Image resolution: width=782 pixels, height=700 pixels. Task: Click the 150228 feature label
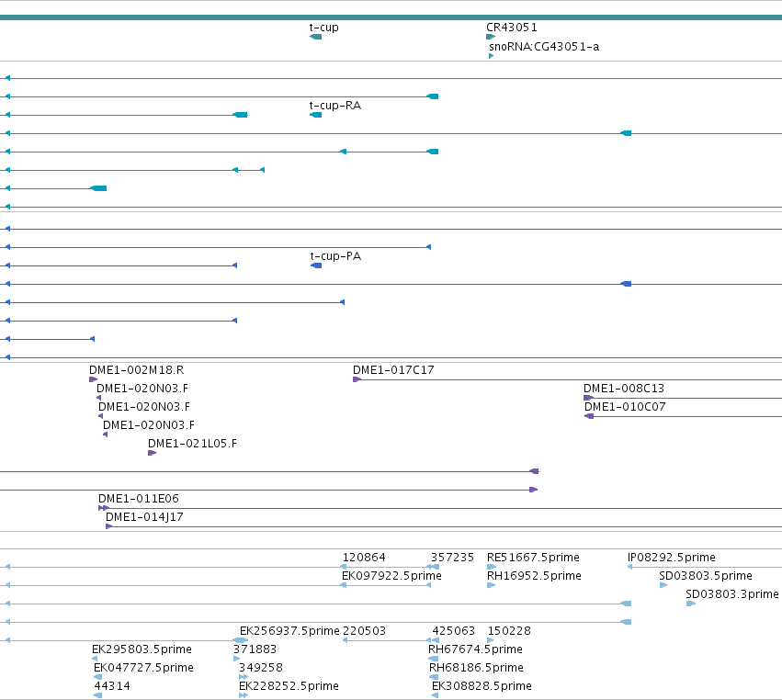[509, 631]
